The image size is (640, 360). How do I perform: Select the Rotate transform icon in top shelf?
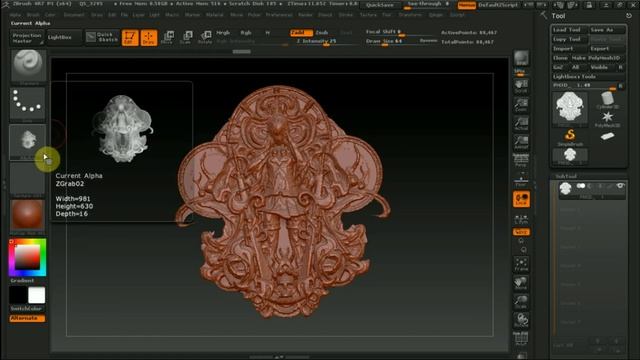pos(205,37)
